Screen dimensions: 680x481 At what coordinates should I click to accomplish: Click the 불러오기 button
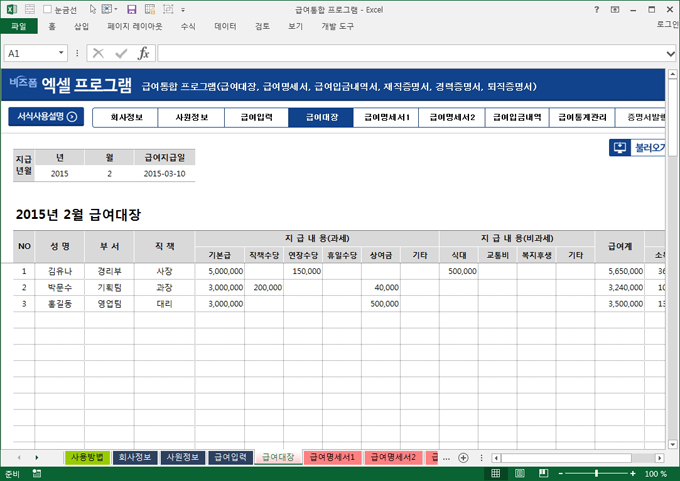[641, 148]
